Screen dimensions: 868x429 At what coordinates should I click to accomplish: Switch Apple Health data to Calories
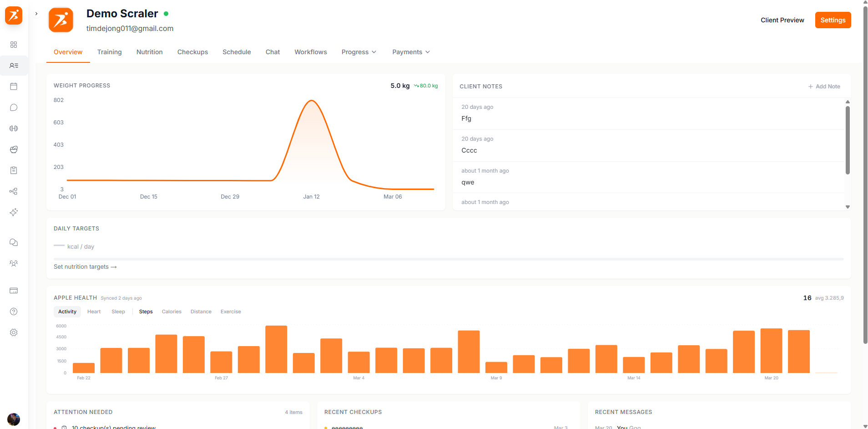(x=172, y=312)
